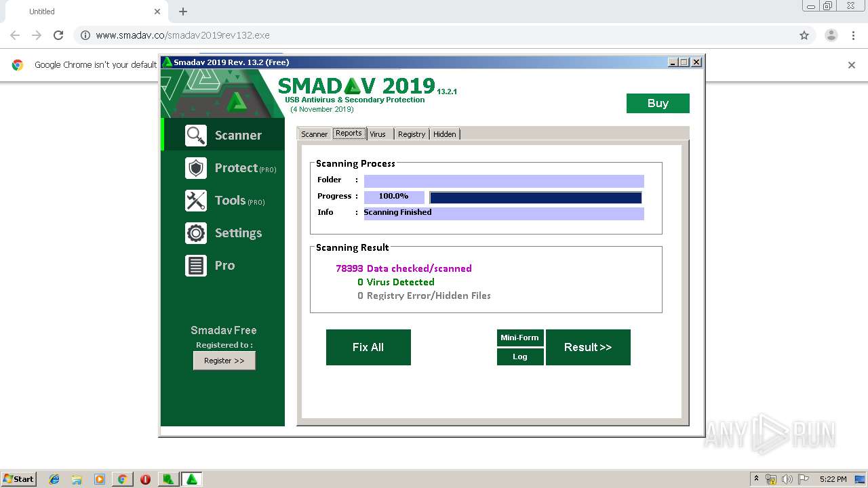Click '0 Registry Error/Hidden Files' text
Image resolution: width=868 pixels, height=488 pixels.
pyautogui.click(x=424, y=296)
